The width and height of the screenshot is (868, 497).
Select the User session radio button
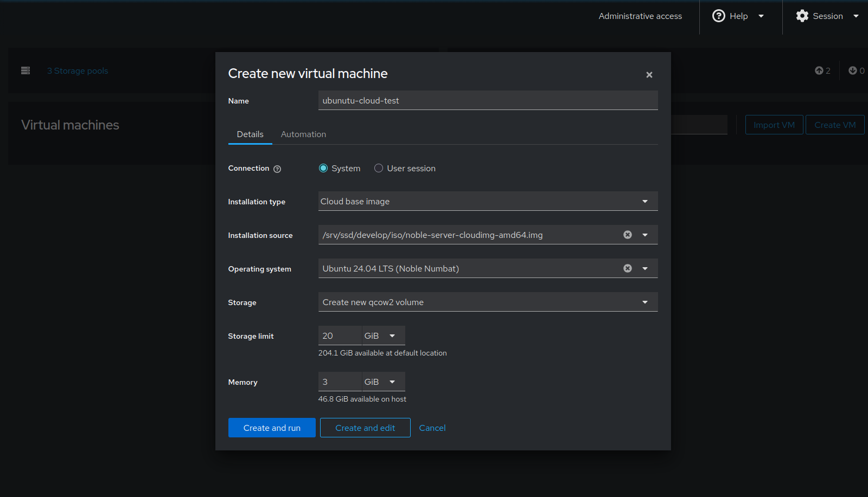pos(379,169)
